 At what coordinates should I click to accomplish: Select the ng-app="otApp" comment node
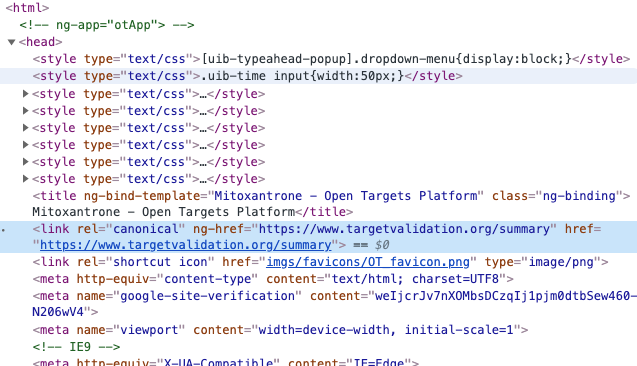[x=107, y=25]
